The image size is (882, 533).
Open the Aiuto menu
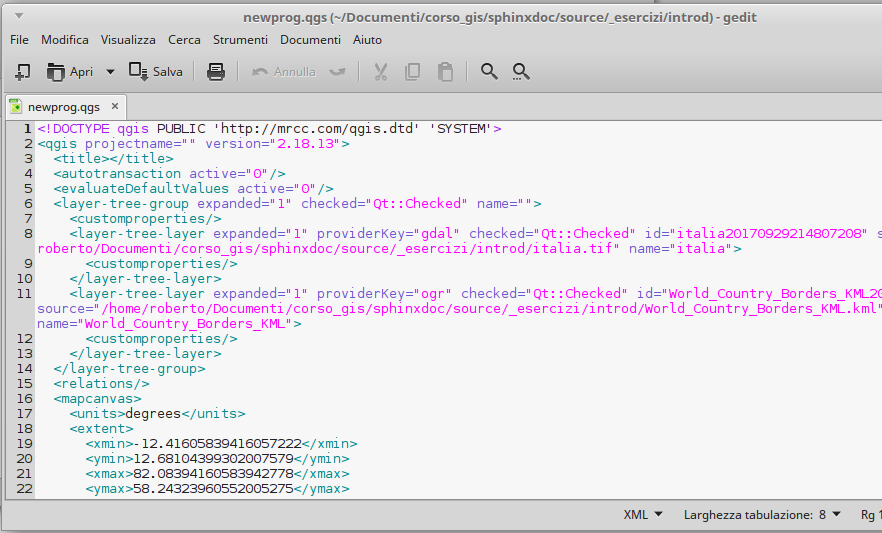(x=367, y=40)
